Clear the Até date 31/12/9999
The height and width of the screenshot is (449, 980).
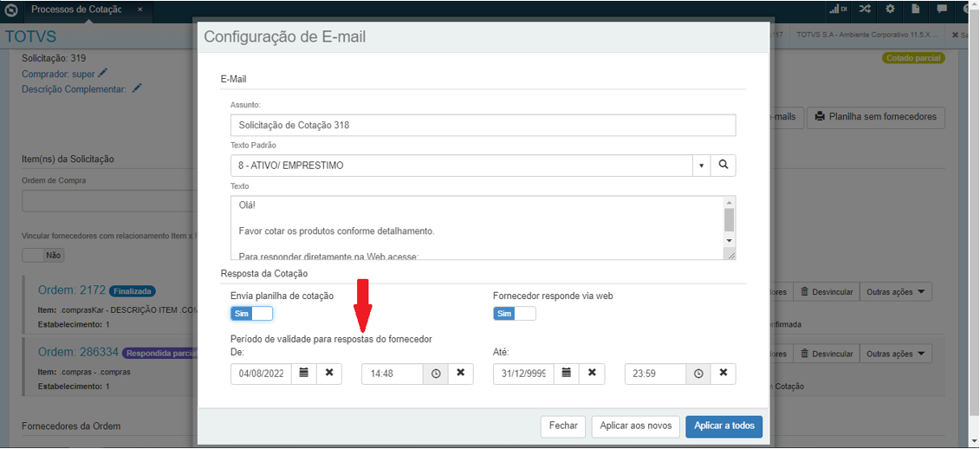(592, 373)
